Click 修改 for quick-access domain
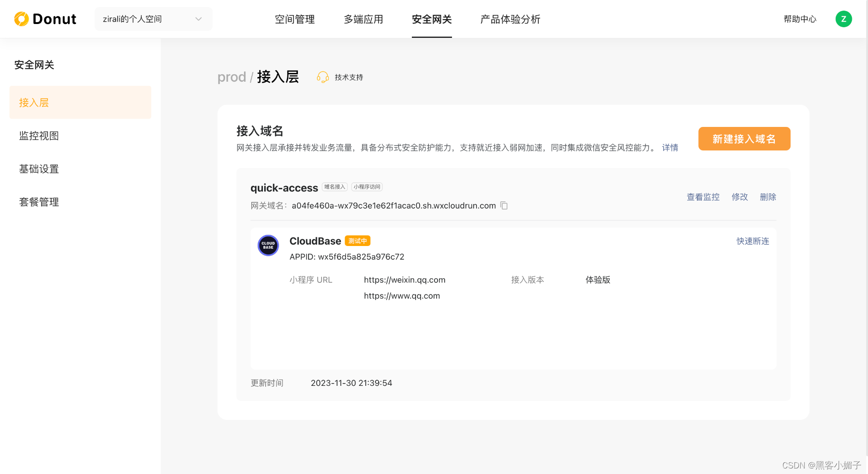Viewport: 868px width, 474px height. click(x=740, y=197)
